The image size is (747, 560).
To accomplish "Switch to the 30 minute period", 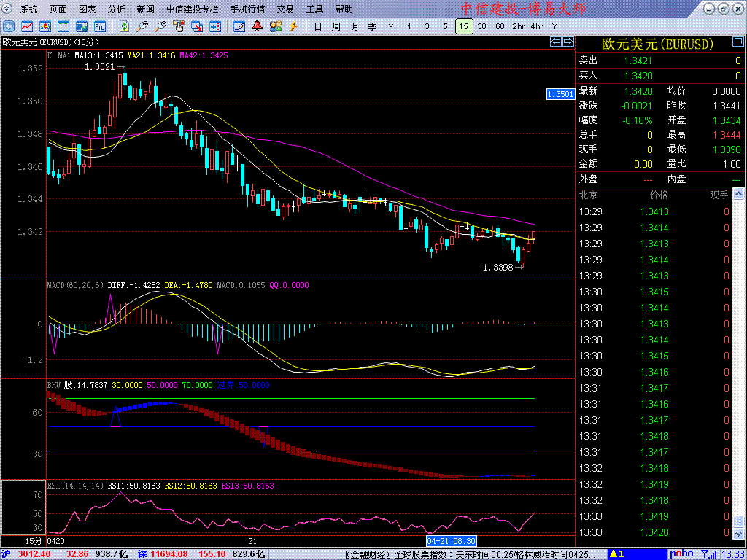I will click(481, 26).
